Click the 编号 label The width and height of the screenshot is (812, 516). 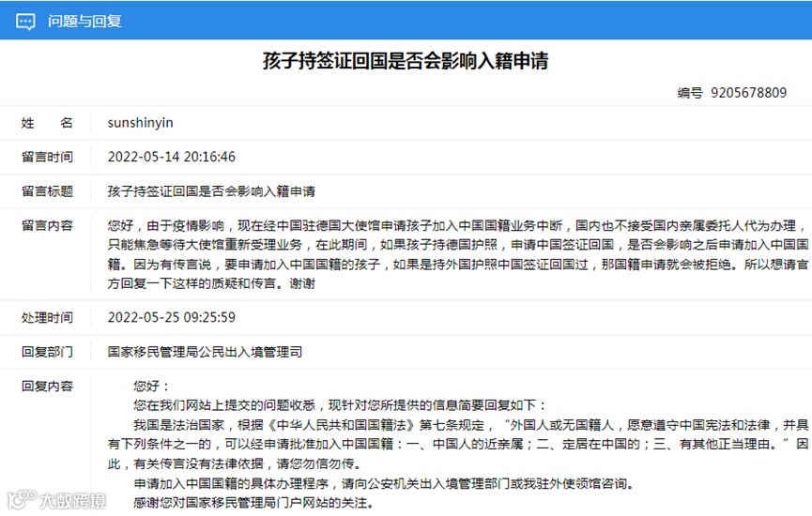point(690,93)
